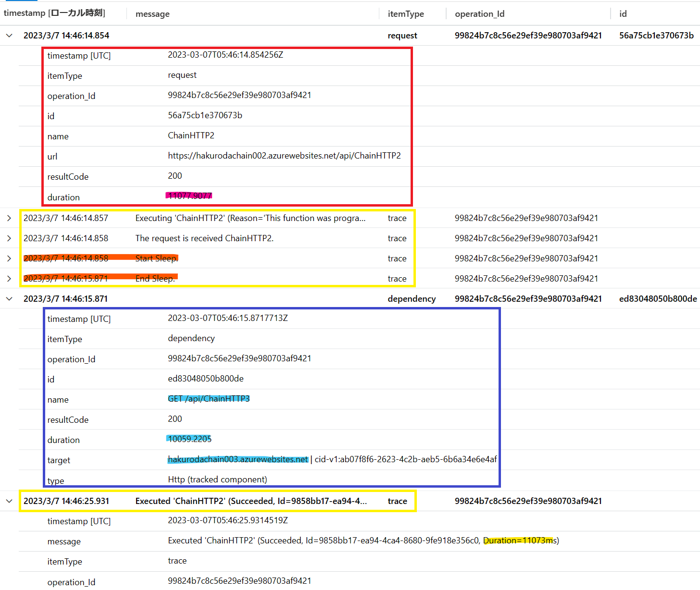Select the request duration value 11077.9077

tap(190, 196)
